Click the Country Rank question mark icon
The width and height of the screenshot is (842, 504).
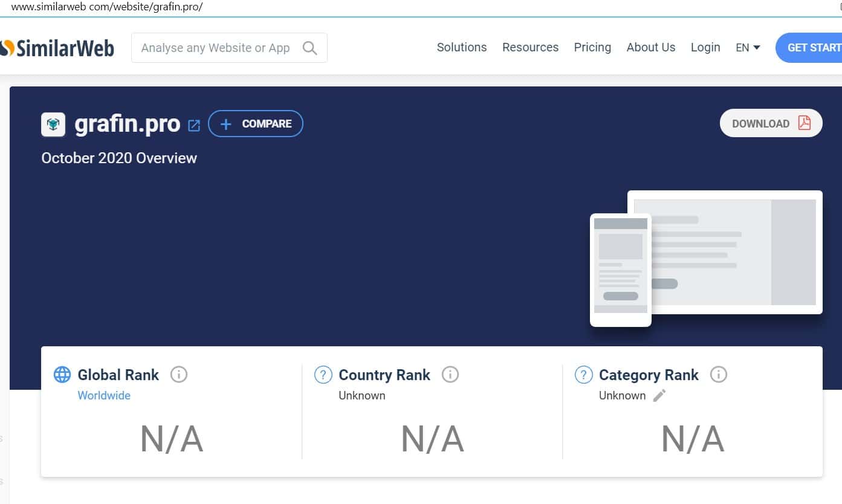pyautogui.click(x=323, y=375)
